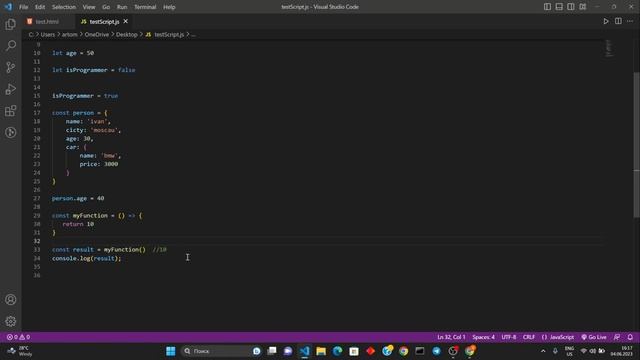The image size is (640, 360).
Task: Open Customize Layout in the title bar
Action: pyautogui.click(x=583, y=7)
